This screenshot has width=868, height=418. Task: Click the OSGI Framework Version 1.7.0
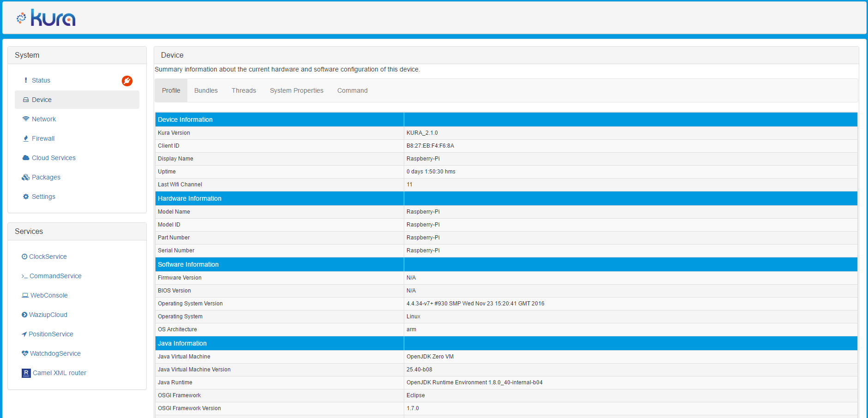pos(413,408)
